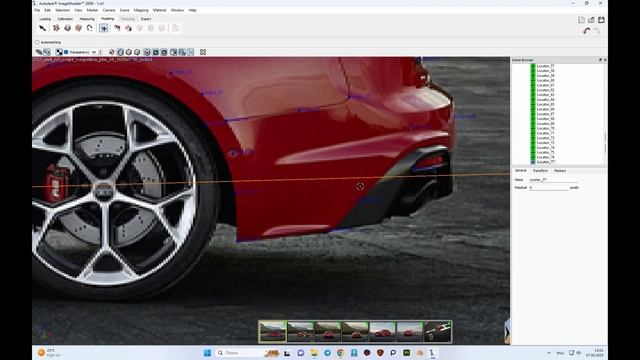Pin the Scene Browser panel
The width and height of the screenshot is (640, 360).
point(600,60)
